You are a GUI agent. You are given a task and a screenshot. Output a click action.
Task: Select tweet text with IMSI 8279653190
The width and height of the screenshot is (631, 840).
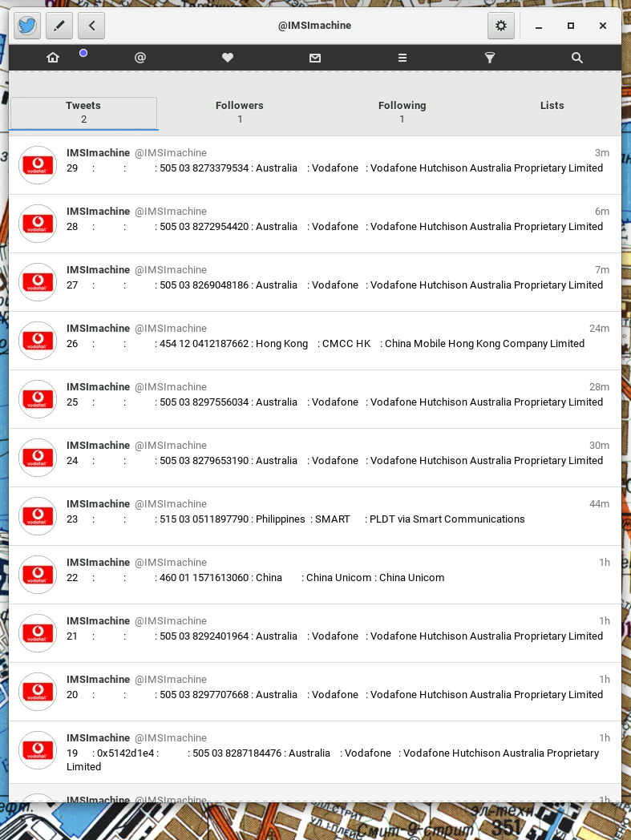click(x=334, y=460)
